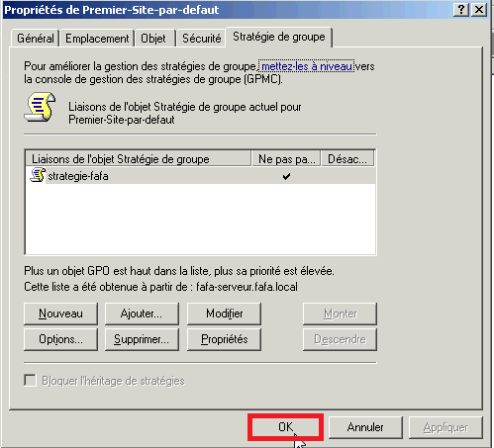Click the Supprimer... button
This screenshot has height=448, width=494.
pos(142,339)
